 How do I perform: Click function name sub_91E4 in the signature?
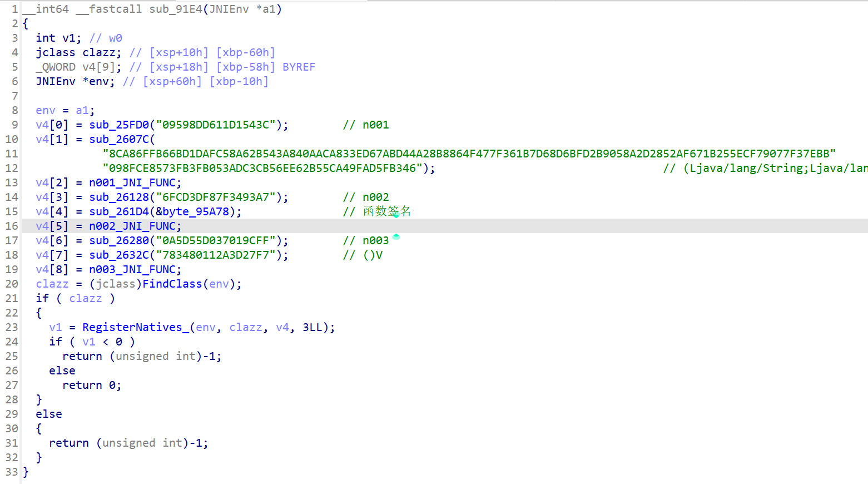(x=176, y=9)
